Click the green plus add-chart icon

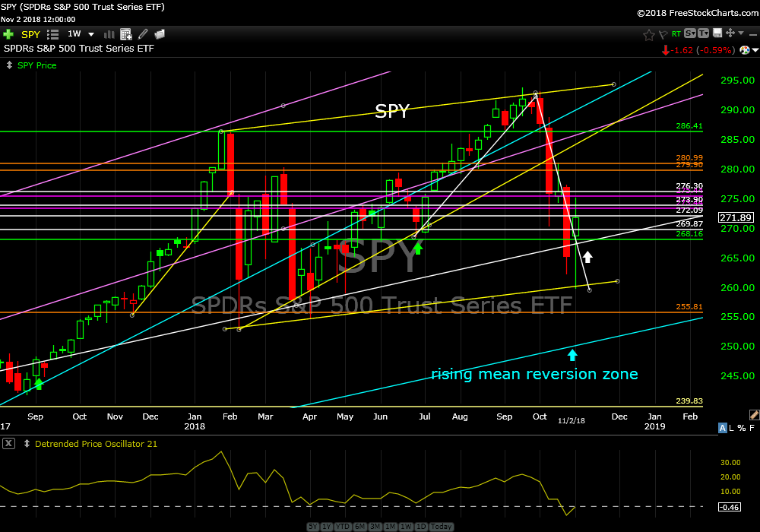click(8, 34)
